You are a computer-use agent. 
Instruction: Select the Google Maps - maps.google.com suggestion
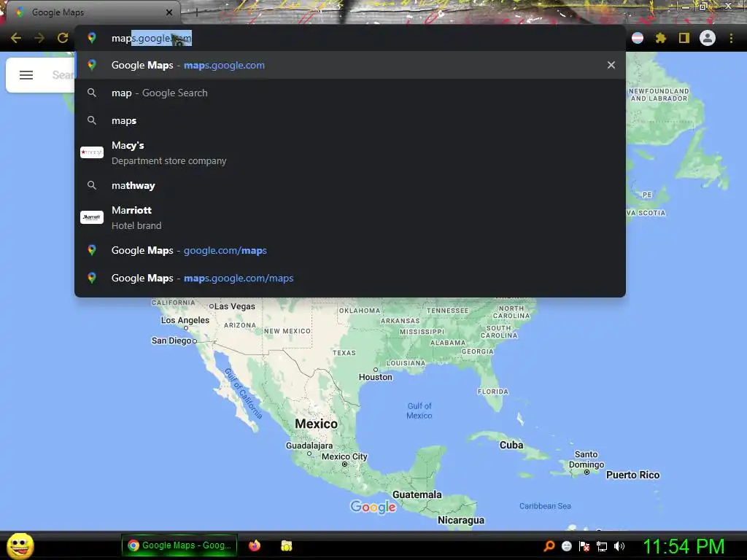pos(349,65)
